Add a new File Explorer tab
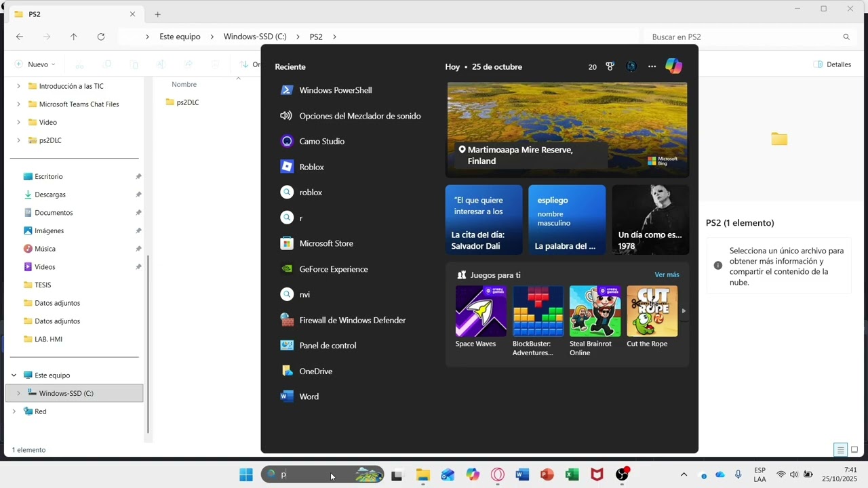Image resolution: width=868 pixels, height=488 pixels. click(x=157, y=14)
